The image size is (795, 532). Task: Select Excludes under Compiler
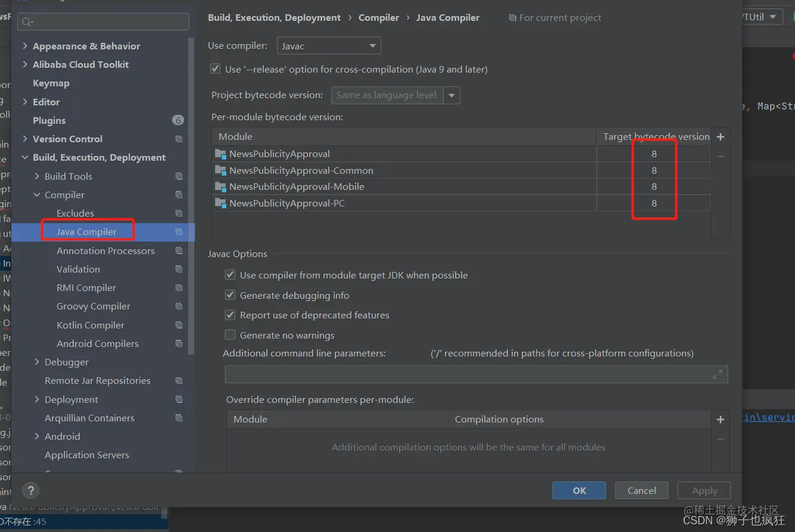pos(75,213)
